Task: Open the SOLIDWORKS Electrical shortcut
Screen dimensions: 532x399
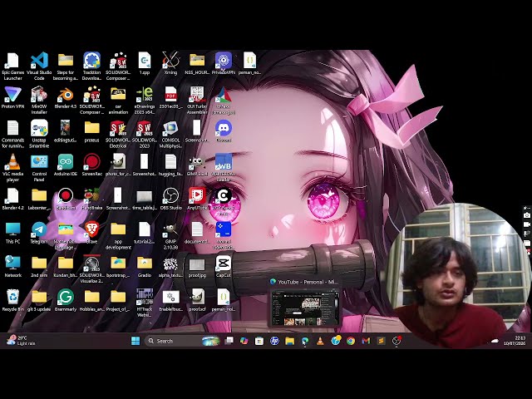Action: click(118, 134)
